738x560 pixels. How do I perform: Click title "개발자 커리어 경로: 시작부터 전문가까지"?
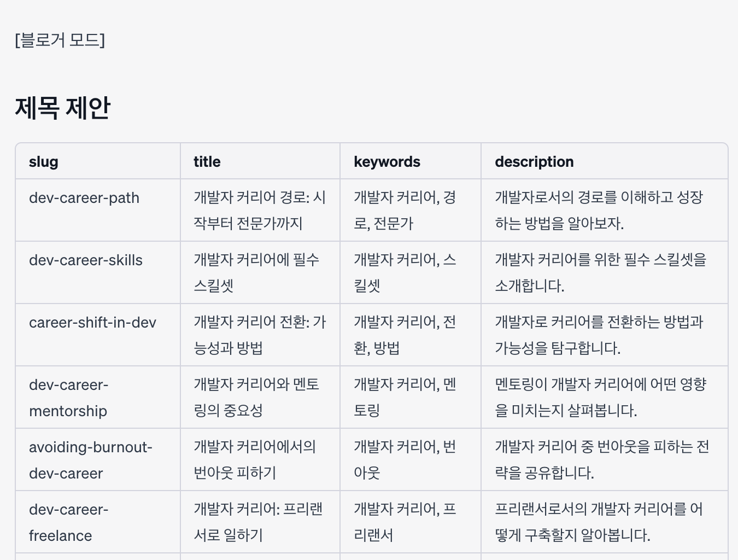coord(259,211)
